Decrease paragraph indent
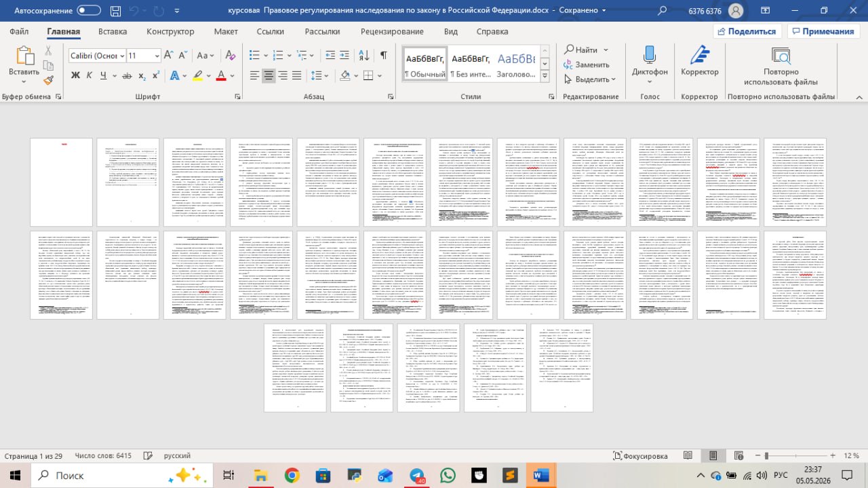The height and width of the screenshot is (488, 868). (330, 56)
